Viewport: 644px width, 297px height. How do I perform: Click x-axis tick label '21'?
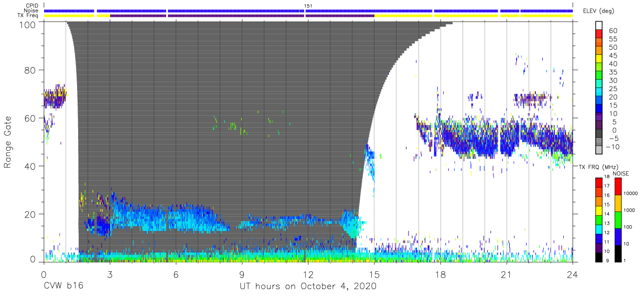(x=507, y=274)
